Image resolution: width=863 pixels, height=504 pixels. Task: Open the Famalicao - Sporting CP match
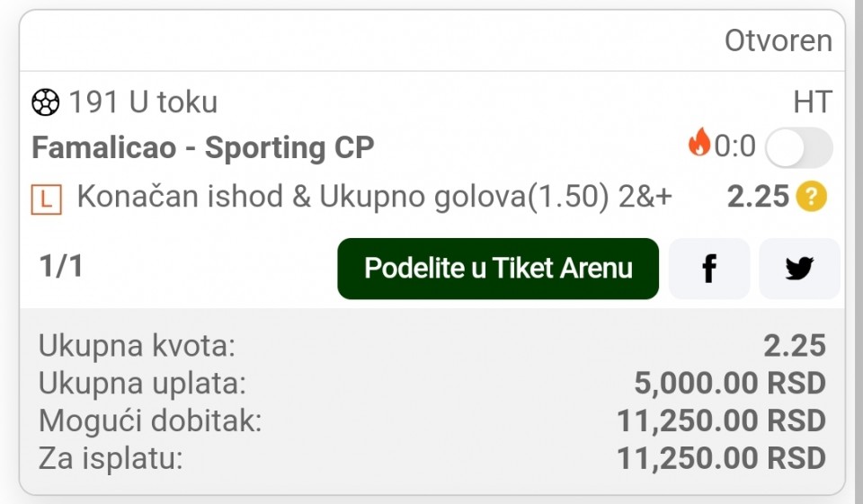coord(202,147)
